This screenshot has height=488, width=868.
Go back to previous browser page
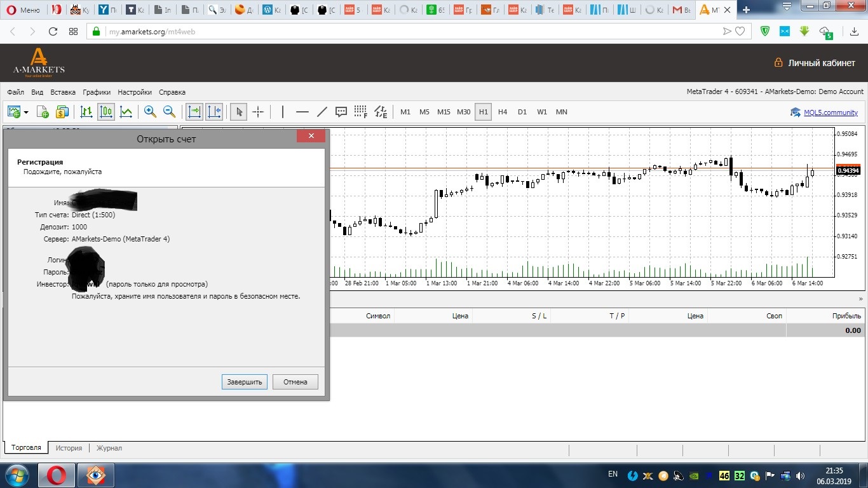pos(13,31)
